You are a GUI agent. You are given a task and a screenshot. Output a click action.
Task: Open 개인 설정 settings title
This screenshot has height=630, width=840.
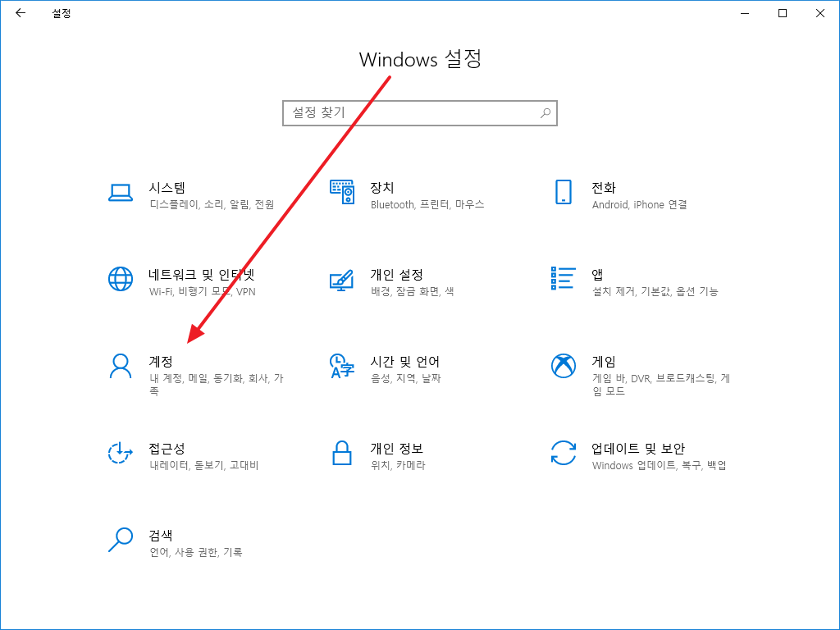(x=397, y=275)
